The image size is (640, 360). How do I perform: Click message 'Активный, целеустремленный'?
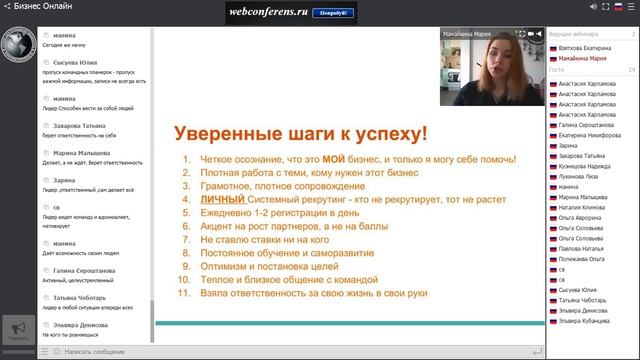tap(78, 280)
